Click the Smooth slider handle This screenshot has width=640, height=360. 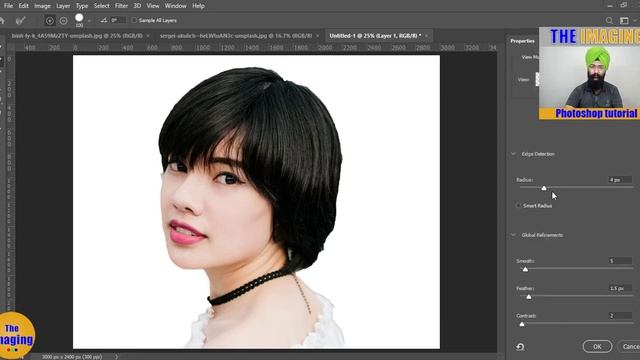[525, 269]
